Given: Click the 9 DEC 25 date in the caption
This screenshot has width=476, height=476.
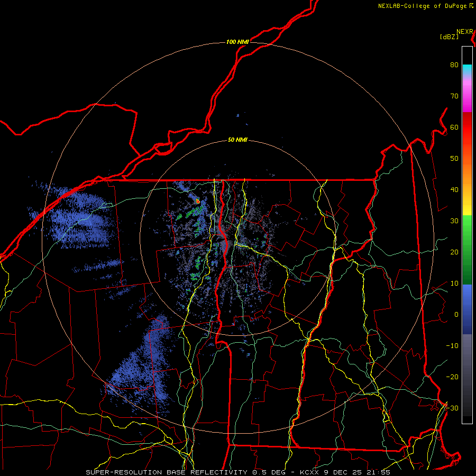Looking at the screenshot, I should (343, 472).
